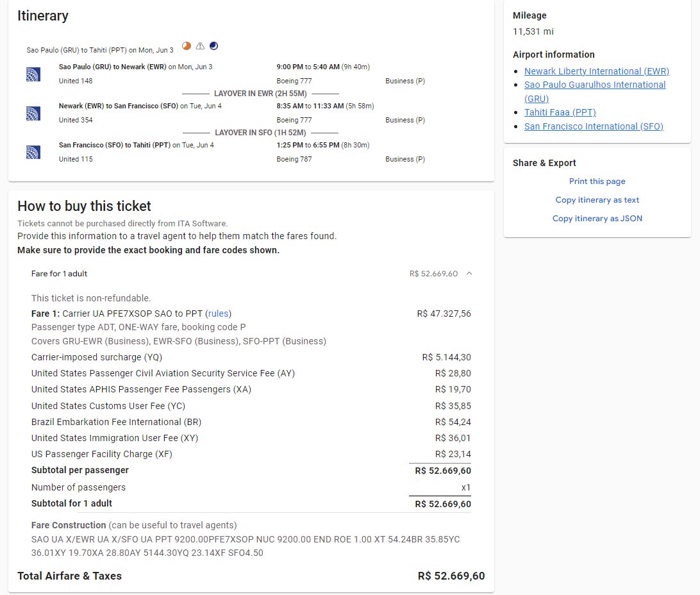Click United States Customs User Fee (YC) label

click(x=108, y=406)
